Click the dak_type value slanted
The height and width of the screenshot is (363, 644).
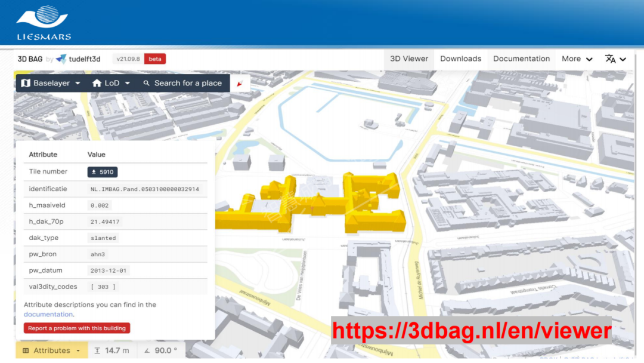pos(103,238)
